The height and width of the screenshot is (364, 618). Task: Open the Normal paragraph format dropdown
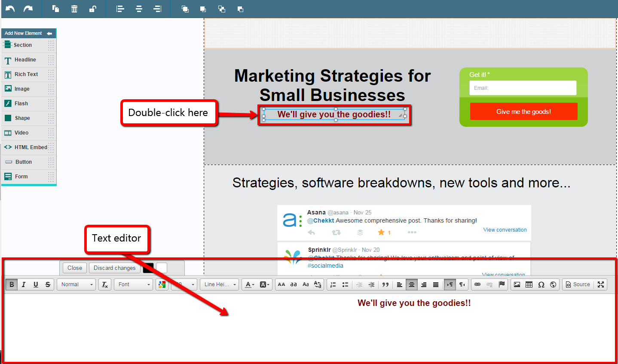pyautogui.click(x=76, y=284)
